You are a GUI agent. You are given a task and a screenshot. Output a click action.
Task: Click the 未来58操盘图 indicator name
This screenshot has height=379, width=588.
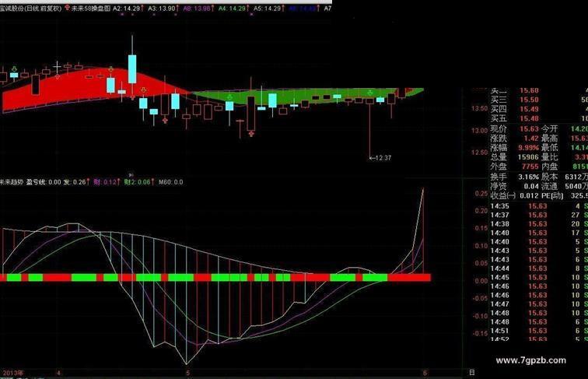click(x=90, y=8)
